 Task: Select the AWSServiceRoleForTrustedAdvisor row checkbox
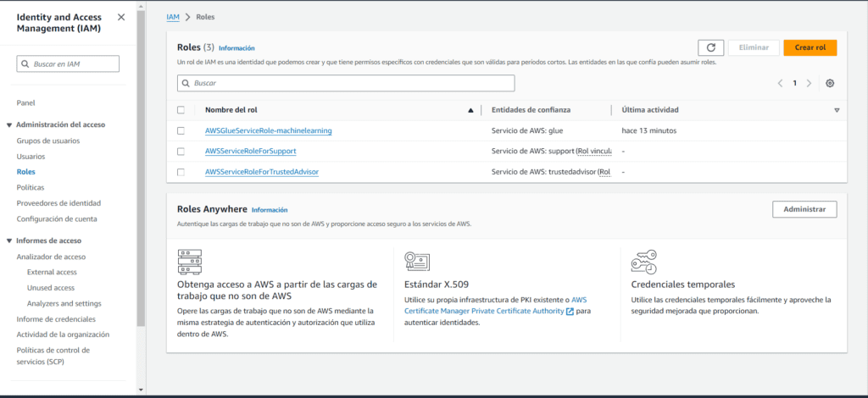pos(181,172)
